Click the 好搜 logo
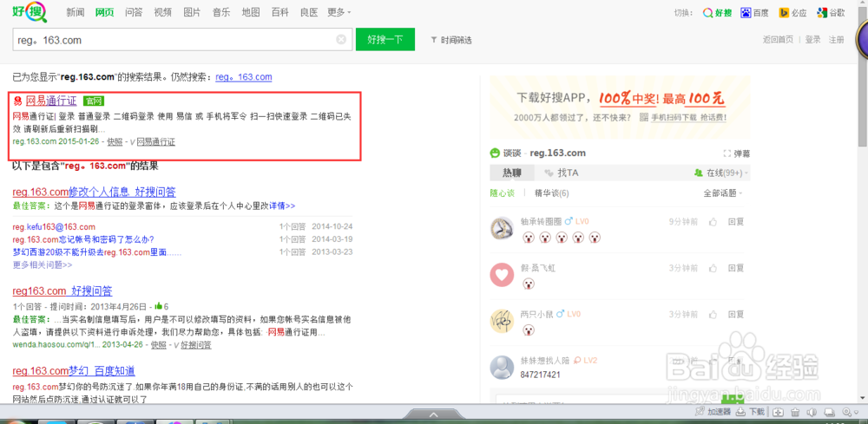 (29, 11)
